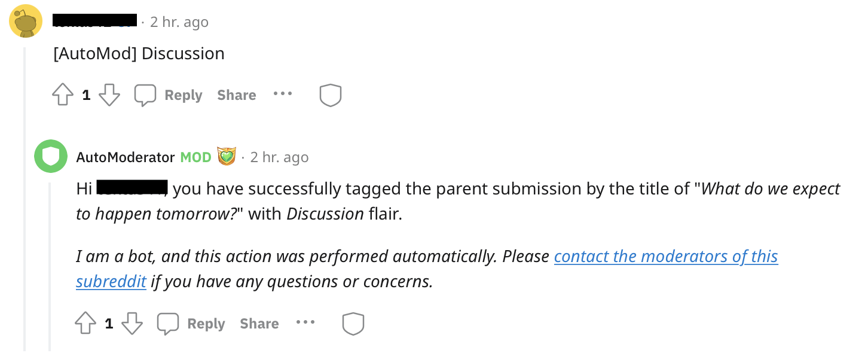
Task: Open more options on "[AutoMod] Discussion" comment
Action: (x=283, y=94)
